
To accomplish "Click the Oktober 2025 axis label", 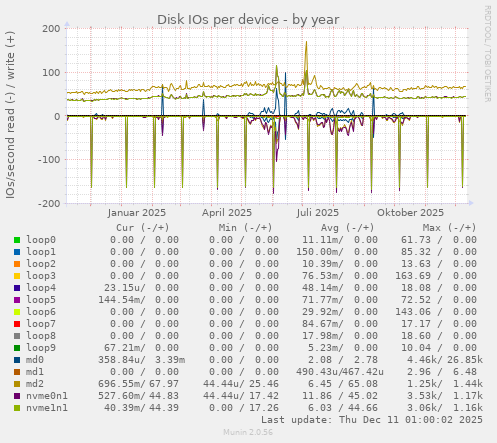I will pos(410,213).
